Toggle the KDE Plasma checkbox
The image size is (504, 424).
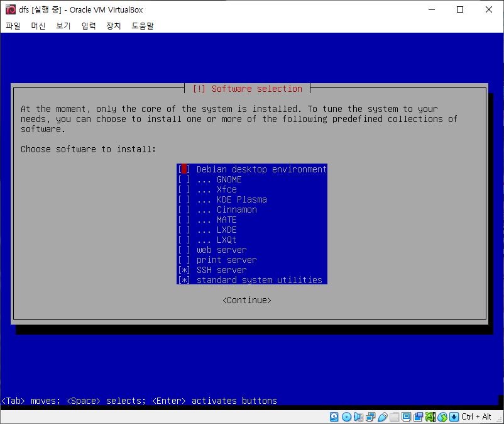pos(184,199)
